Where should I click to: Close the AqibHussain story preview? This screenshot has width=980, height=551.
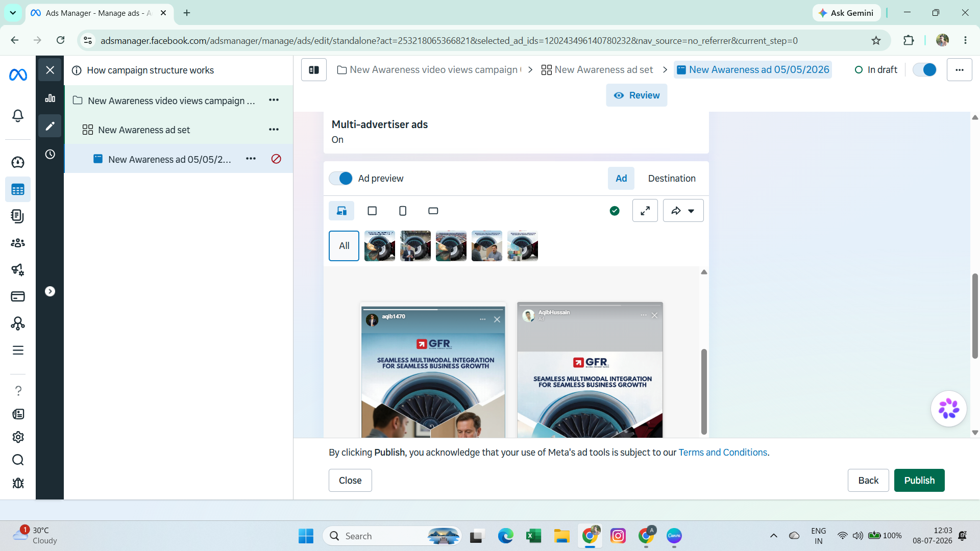point(654,315)
